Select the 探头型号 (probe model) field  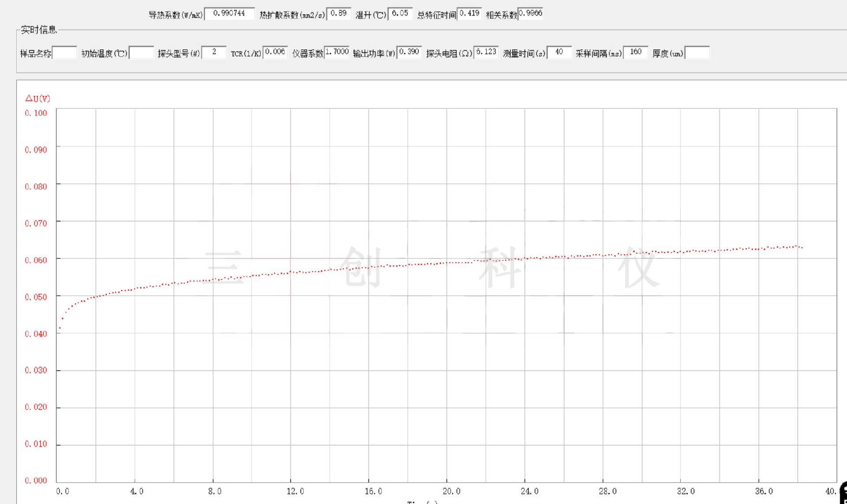coord(214,52)
